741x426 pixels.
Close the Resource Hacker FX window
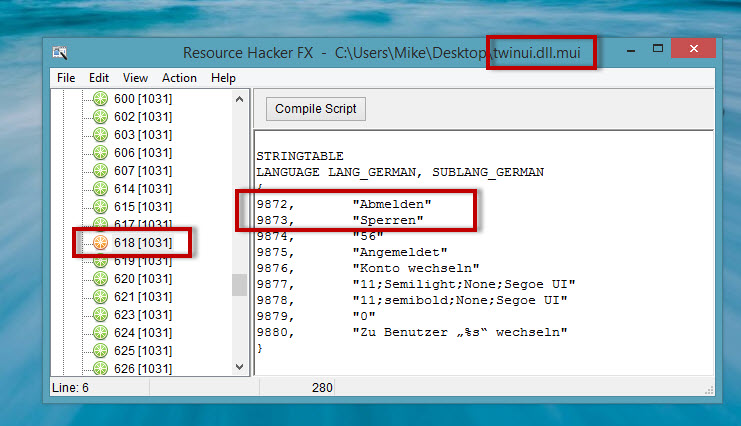[x=693, y=48]
